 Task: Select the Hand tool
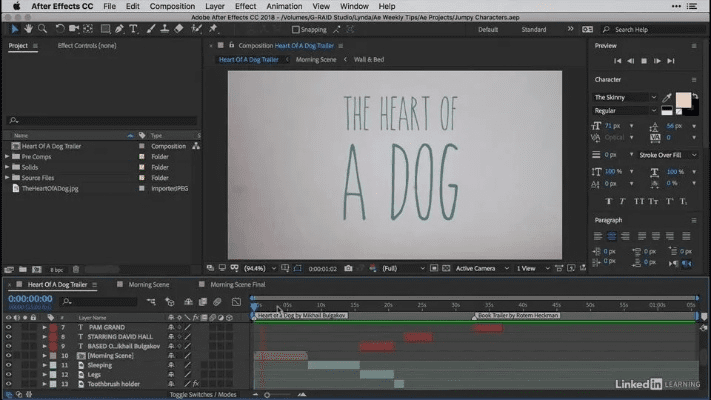(x=27, y=29)
